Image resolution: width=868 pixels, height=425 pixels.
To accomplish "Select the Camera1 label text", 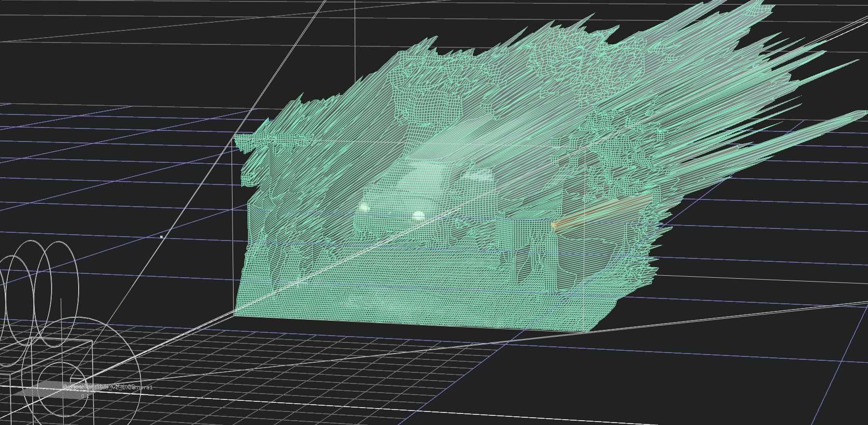I will tap(140, 387).
